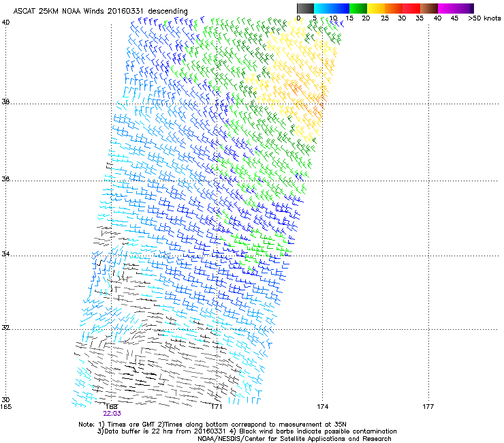Click the latitude label '30'
Image resolution: width=504 pixels, height=443 pixels.
tap(5, 399)
